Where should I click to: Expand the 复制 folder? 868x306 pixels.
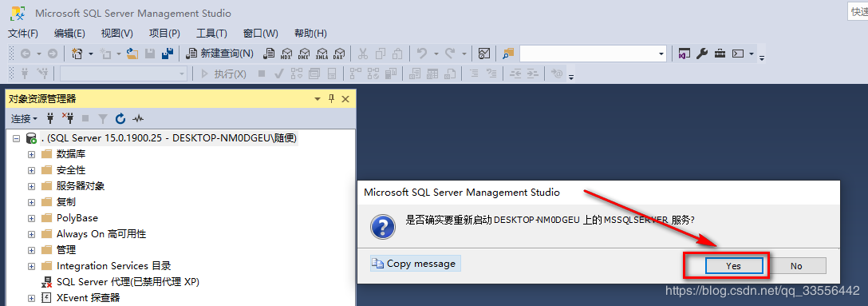pyautogui.click(x=32, y=202)
